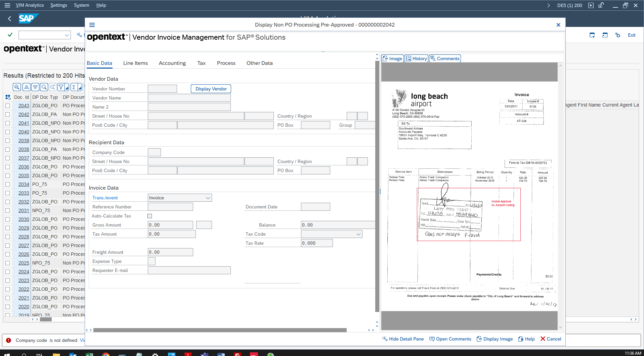Expand the filter options dropdown arrow
The height and width of the screenshot is (356, 644).
67,87
